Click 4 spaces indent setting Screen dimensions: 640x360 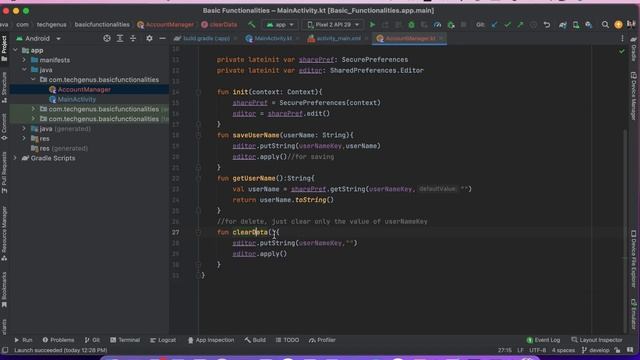click(563, 350)
